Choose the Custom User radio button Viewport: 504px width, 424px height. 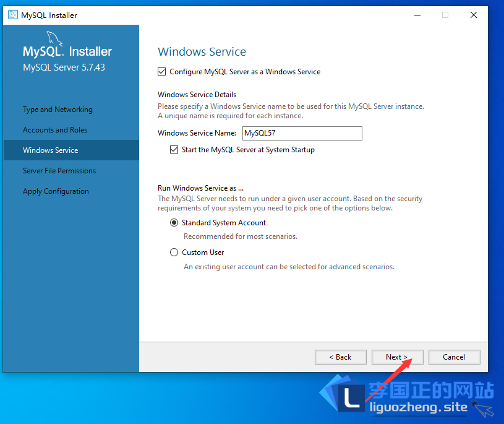click(174, 252)
